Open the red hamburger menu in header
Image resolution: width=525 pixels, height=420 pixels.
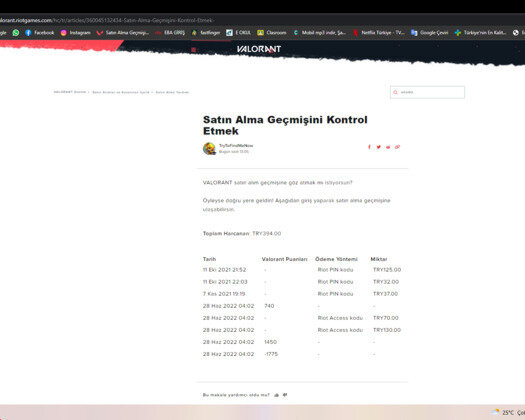pyautogui.click(x=194, y=50)
